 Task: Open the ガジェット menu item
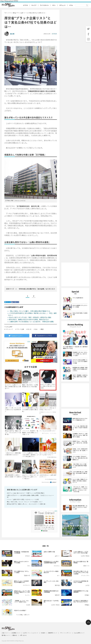62,5
